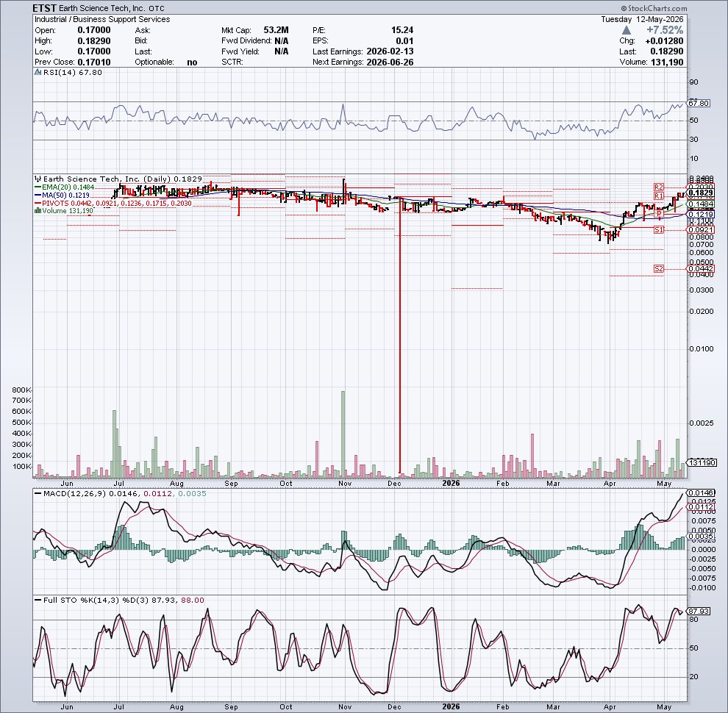Click the Open value 0.17000

point(94,30)
